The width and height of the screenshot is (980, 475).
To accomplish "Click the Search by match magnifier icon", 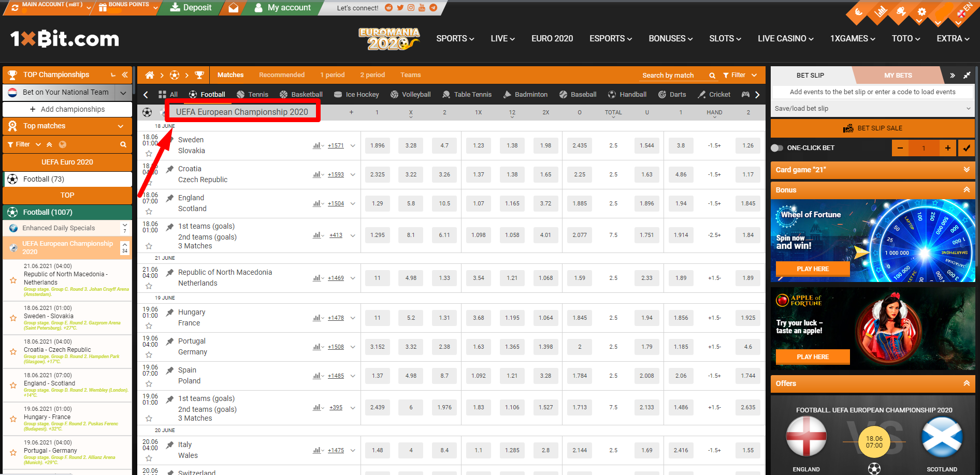I will click(x=712, y=76).
